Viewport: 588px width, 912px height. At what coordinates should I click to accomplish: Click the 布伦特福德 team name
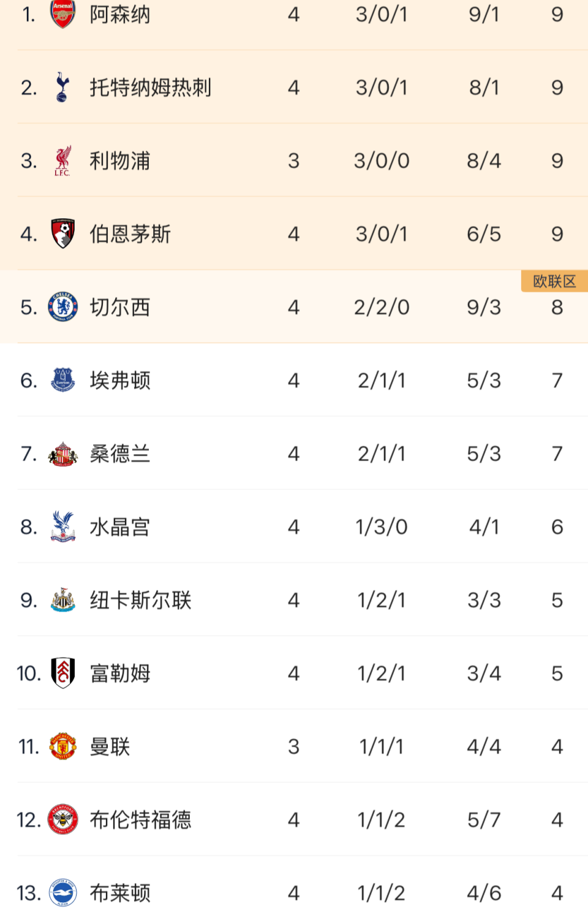click(x=140, y=819)
